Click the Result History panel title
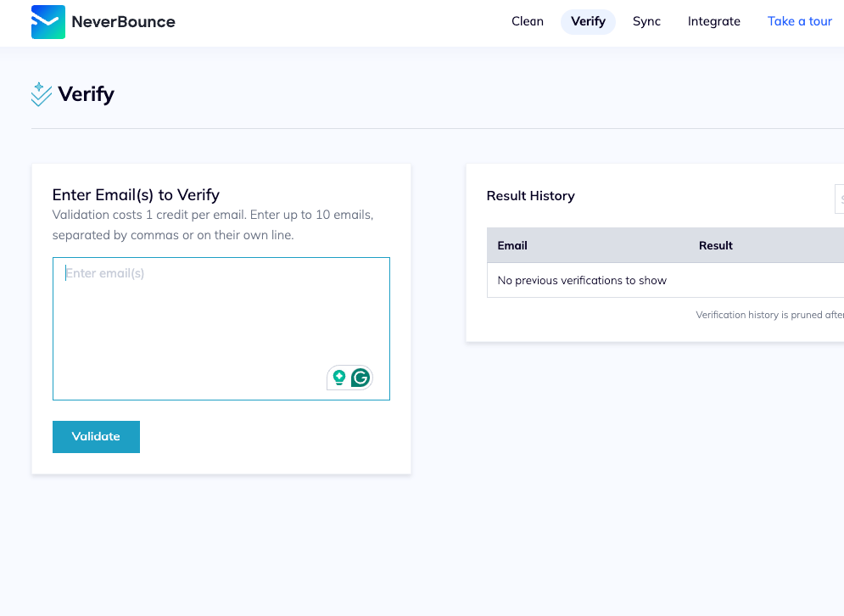The width and height of the screenshot is (844, 616). pyautogui.click(x=530, y=196)
